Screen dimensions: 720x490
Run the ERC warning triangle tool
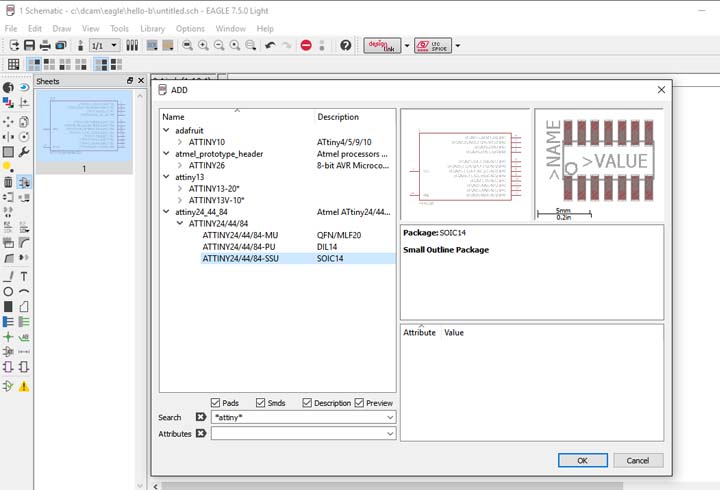[24, 386]
